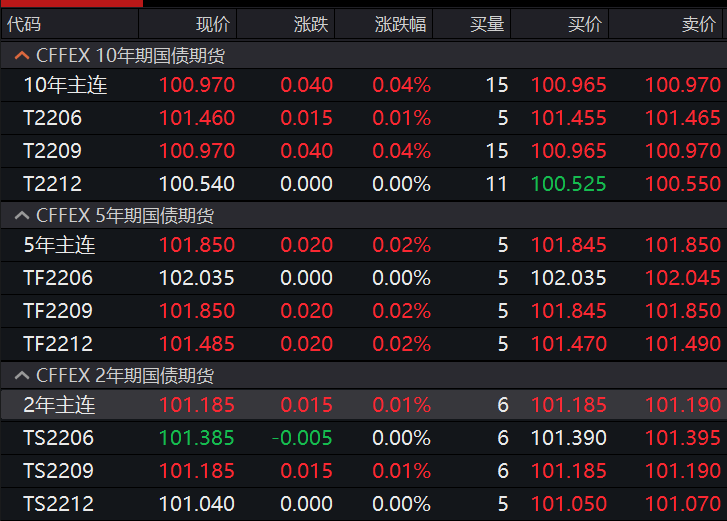
Task: Sort by the 现价 column header
Action: [212, 25]
